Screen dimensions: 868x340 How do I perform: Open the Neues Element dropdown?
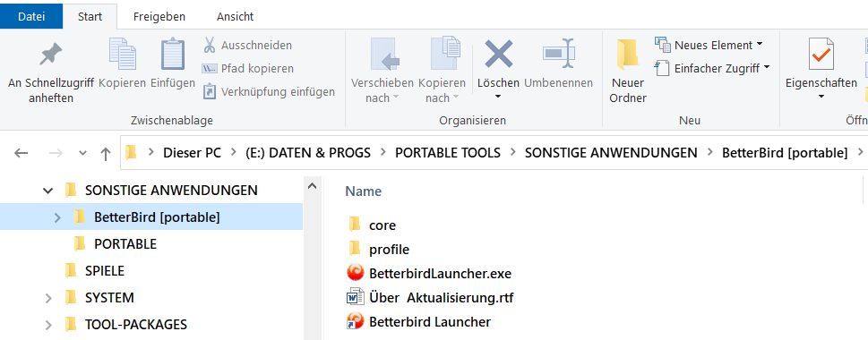pos(709,45)
